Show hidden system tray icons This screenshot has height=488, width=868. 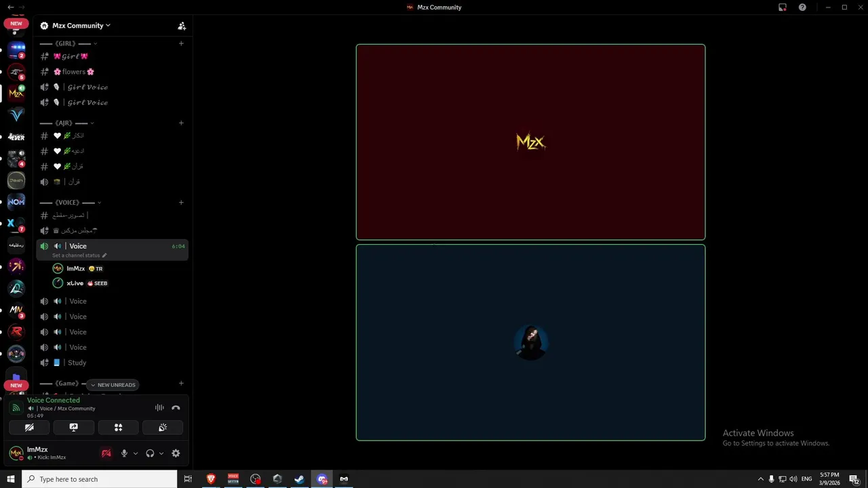pos(760,479)
